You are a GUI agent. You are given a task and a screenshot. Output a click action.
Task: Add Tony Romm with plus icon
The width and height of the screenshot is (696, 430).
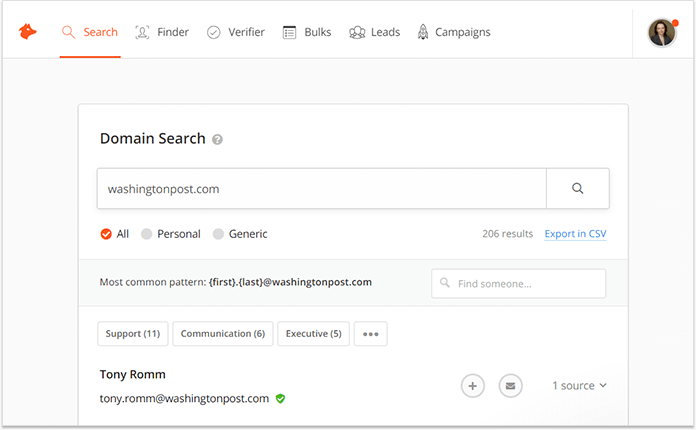tap(473, 386)
